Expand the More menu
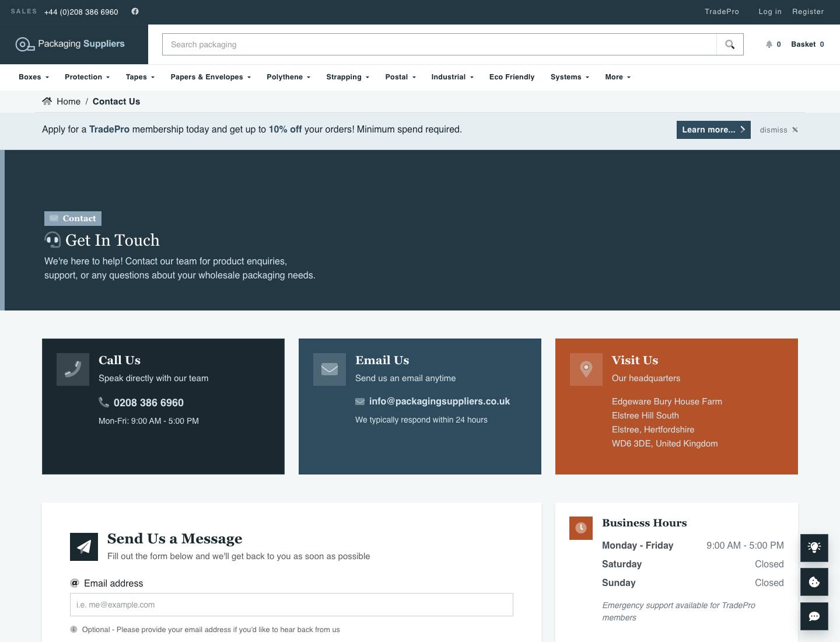 click(618, 77)
